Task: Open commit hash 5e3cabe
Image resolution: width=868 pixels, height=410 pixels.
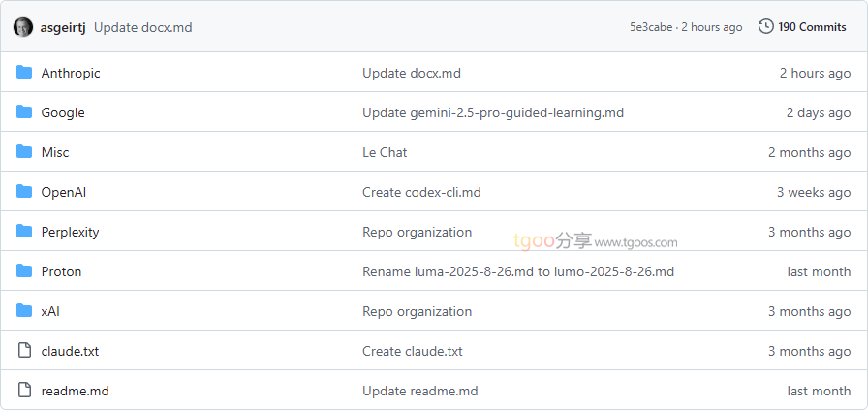Action: 651,27
